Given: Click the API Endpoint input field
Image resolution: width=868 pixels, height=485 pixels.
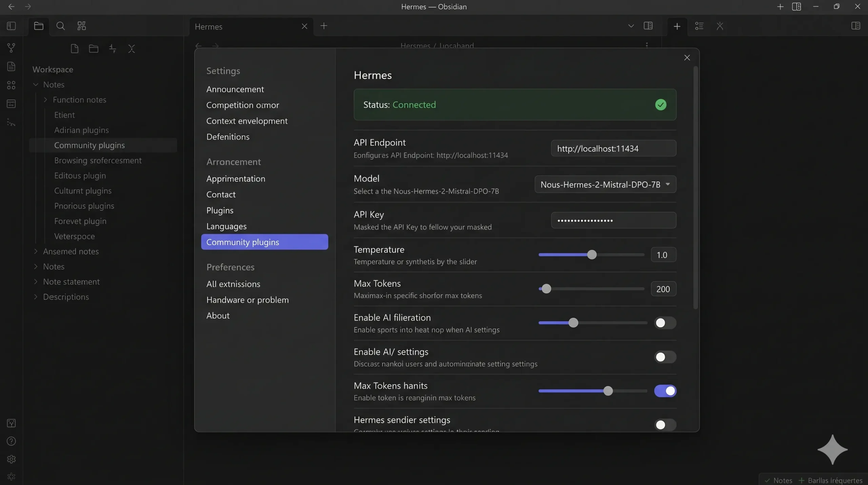Looking at the screenshot, I should [x=613, y=148].
